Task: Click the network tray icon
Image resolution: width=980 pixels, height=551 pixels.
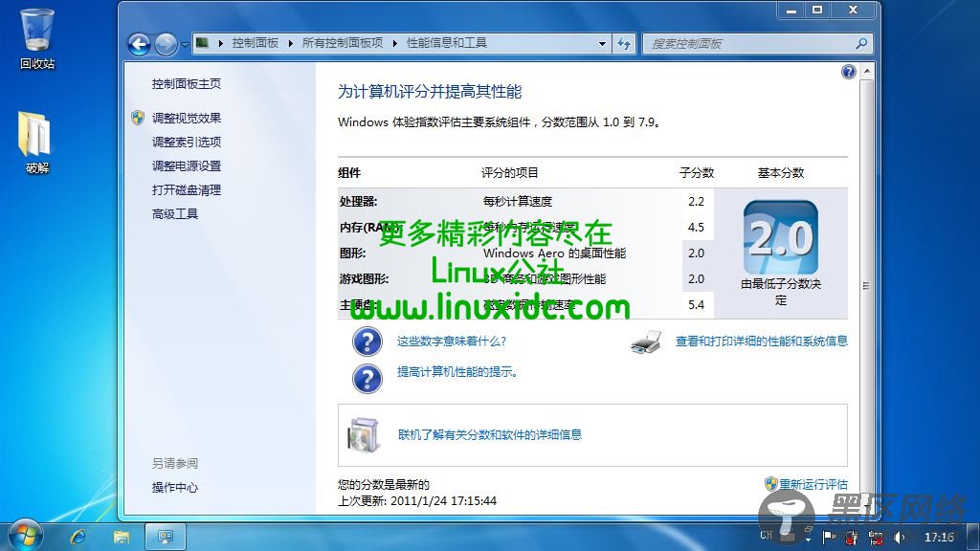Action: [877, 537]
